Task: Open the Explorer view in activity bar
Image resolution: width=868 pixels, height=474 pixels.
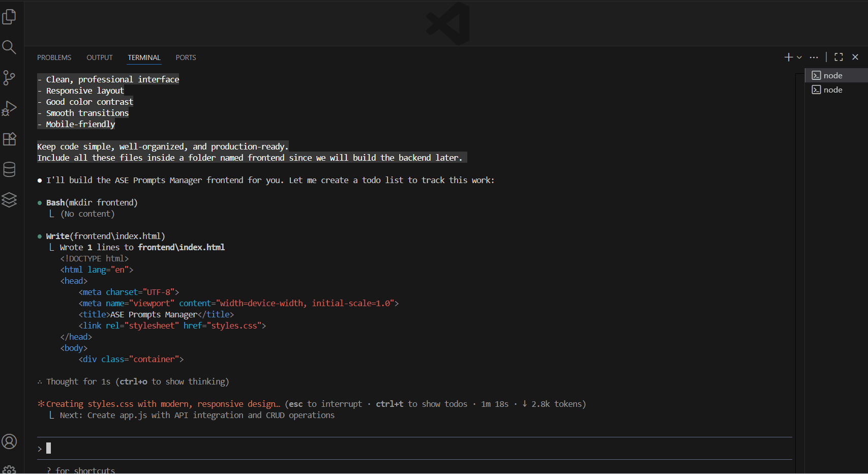Action: (9, 17)
